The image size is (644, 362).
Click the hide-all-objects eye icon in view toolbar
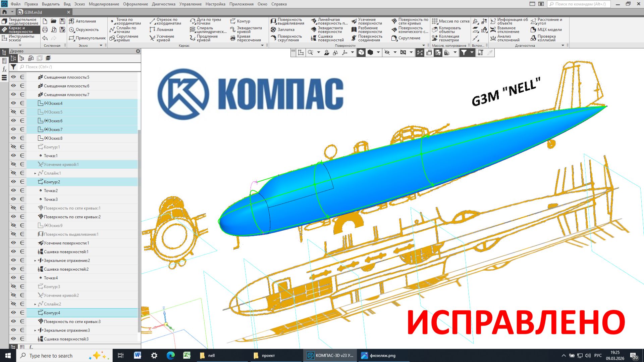(387, 52)
